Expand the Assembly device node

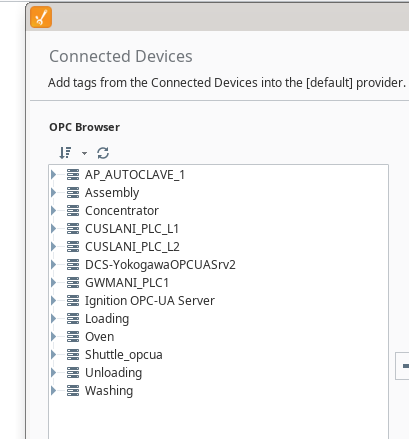(x=53, y=192)
